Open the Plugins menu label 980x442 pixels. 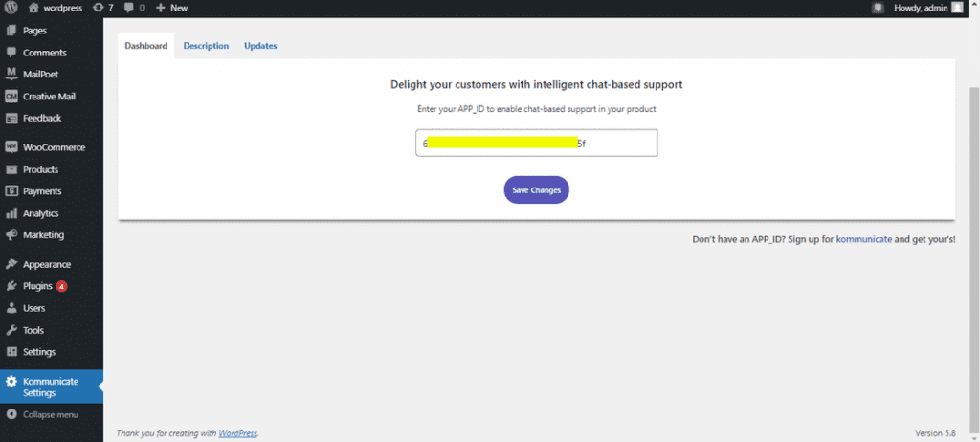click(37, 286)
